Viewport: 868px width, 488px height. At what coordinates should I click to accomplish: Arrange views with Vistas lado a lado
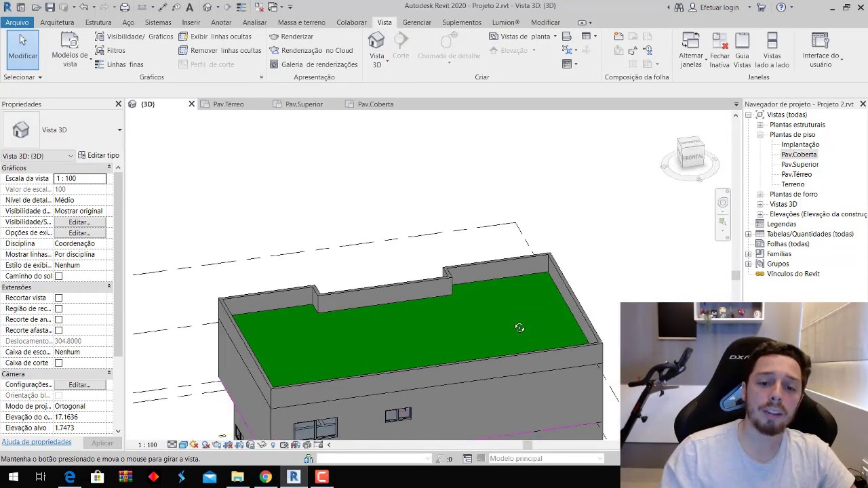point(772,50)
